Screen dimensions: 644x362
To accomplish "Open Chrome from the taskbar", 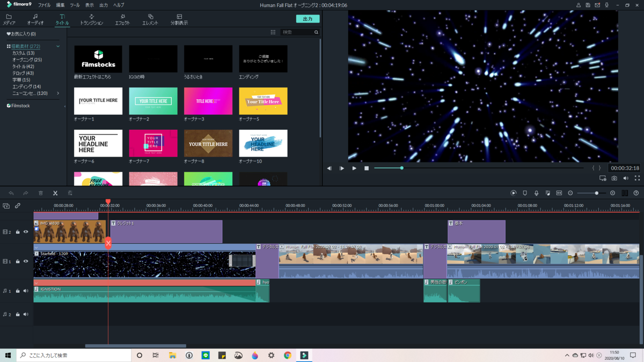I will pyautogui.click(x=288, y=356).
